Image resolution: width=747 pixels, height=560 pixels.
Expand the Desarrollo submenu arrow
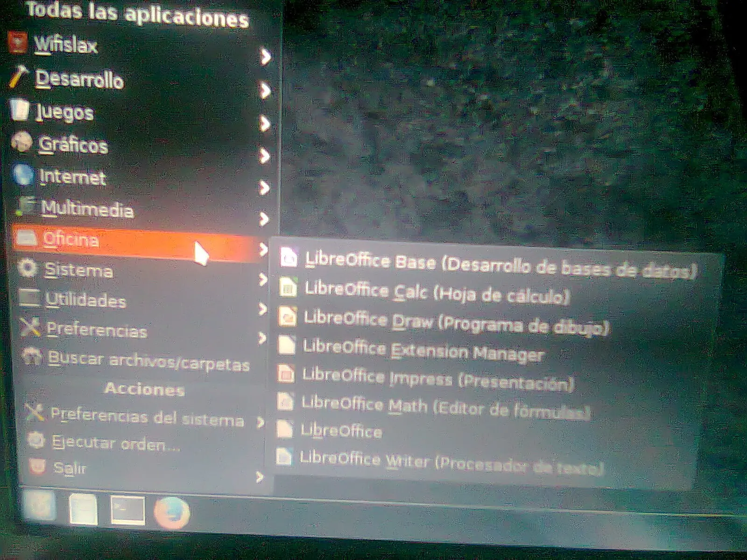click(x=266, y=91)
